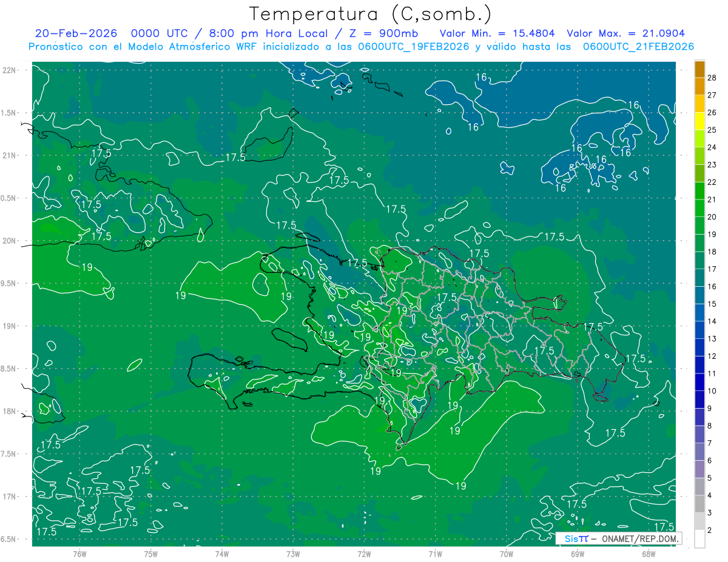
Task: Click the latitude axis label "20N"
Action: [x=10, y=241]
